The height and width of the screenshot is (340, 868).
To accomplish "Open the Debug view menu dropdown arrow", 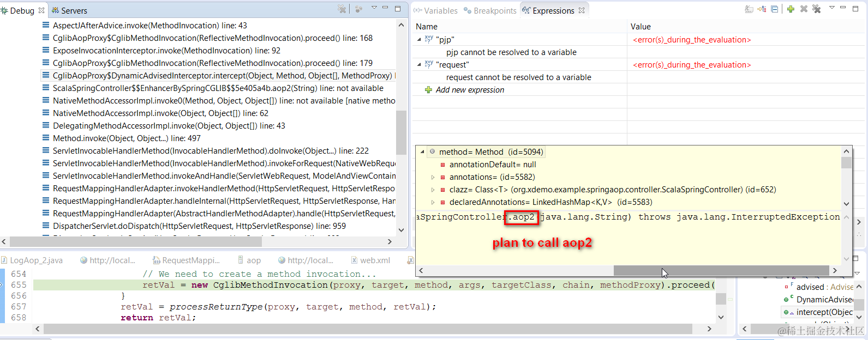I will tap(374, 8).
